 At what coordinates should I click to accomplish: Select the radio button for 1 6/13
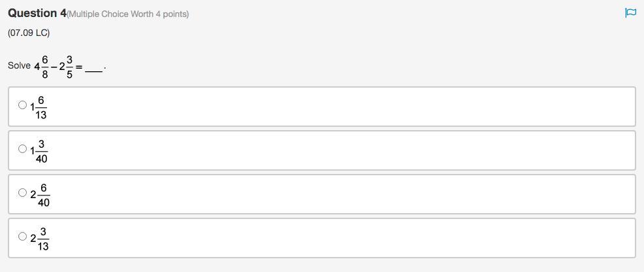22,105
